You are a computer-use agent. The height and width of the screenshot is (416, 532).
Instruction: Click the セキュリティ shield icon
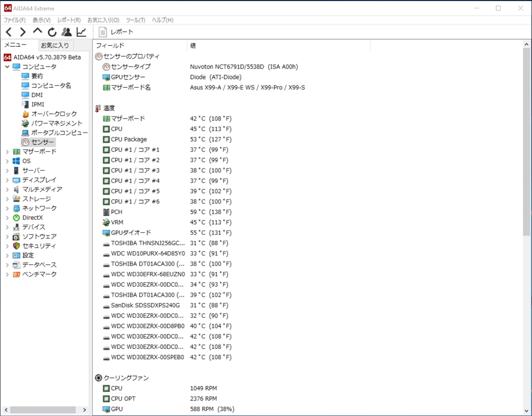coord(16,246)
